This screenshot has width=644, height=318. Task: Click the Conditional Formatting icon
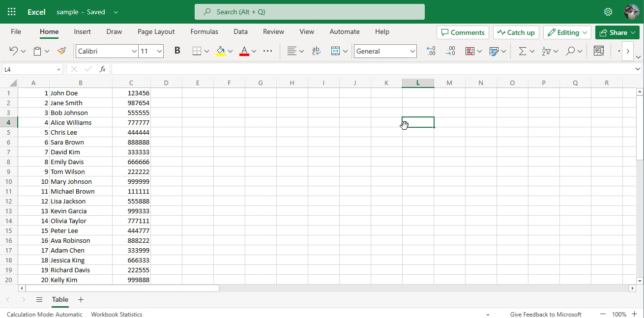click(469, 51)
